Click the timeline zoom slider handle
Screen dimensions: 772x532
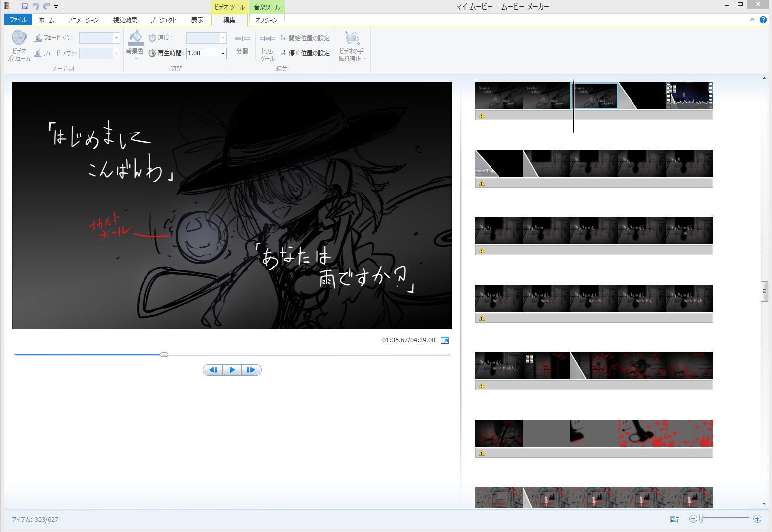[702, 519]
